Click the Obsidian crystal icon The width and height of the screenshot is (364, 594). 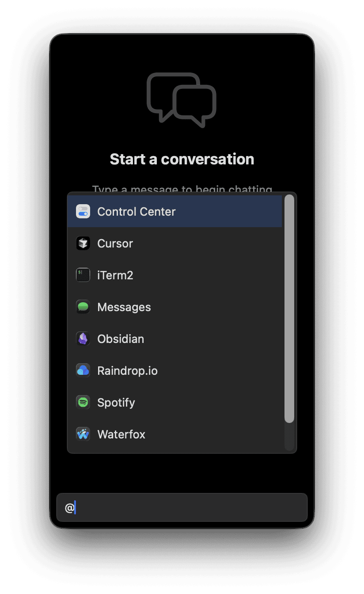(x=83, y=339)
